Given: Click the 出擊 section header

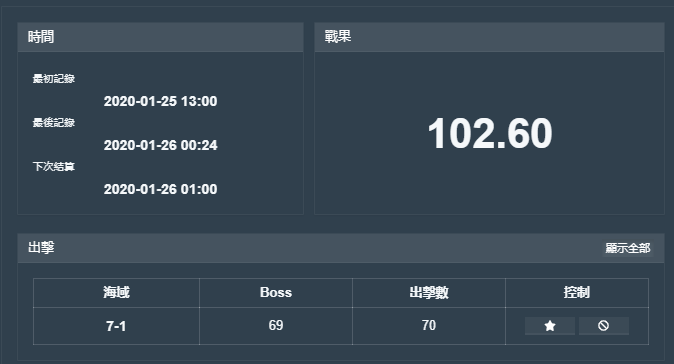Looking at the screenshot, I should pyautogui.click(x=341, y=248).
